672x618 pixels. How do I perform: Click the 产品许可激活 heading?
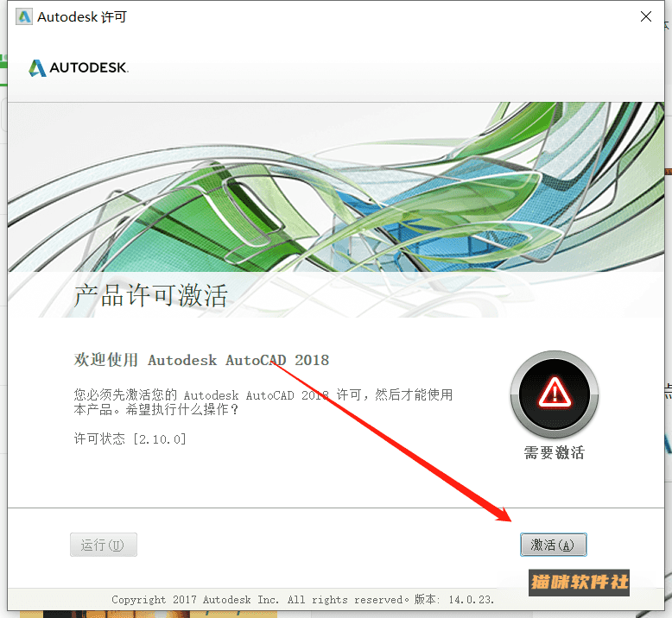[x=150, y=295]
